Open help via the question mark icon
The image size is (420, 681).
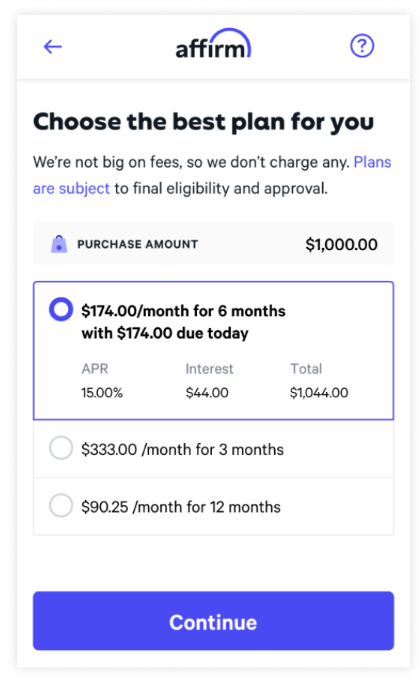coord(362,46)
